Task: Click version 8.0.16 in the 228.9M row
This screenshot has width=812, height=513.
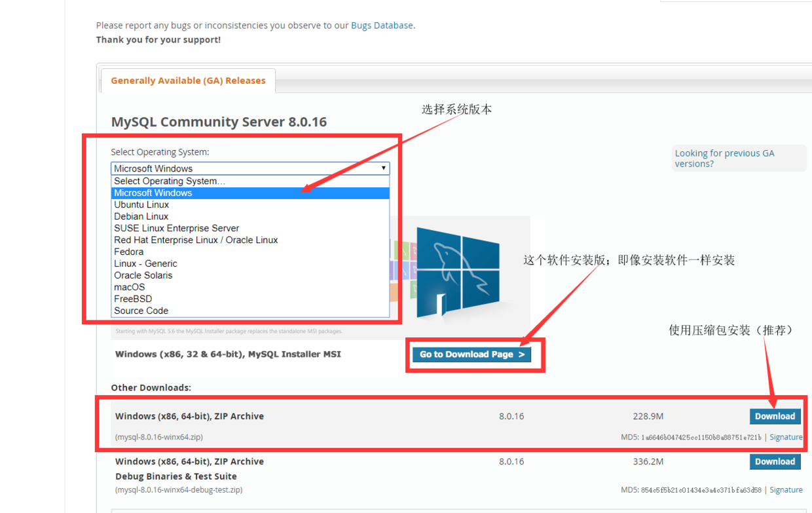Action: [511, 416]
